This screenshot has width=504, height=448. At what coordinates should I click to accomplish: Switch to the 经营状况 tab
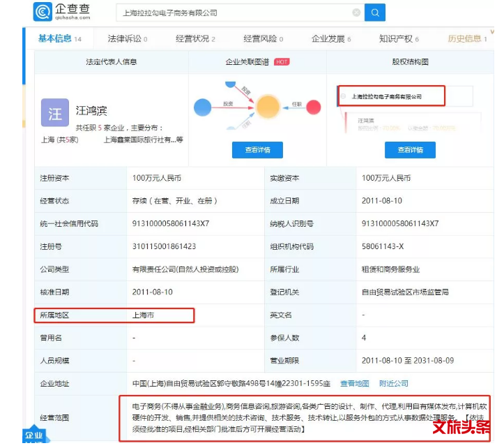(194, 39)
